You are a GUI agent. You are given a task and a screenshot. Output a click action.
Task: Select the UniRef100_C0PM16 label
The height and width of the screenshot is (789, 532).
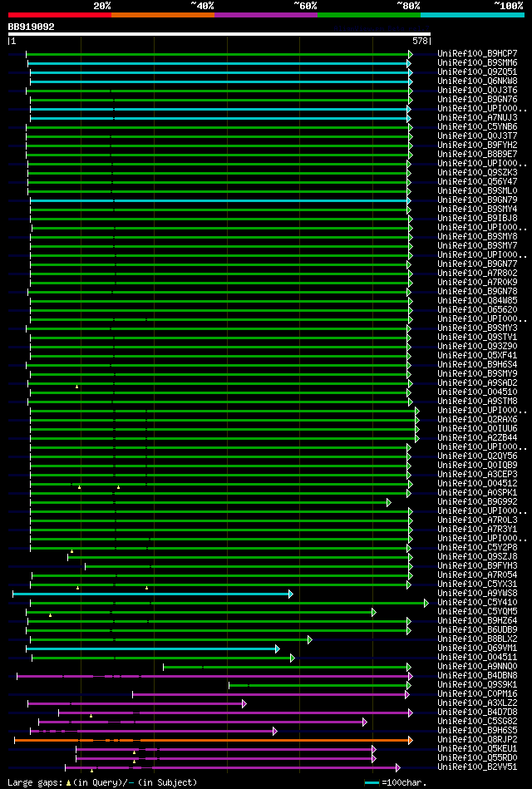[x=478, y=694]
